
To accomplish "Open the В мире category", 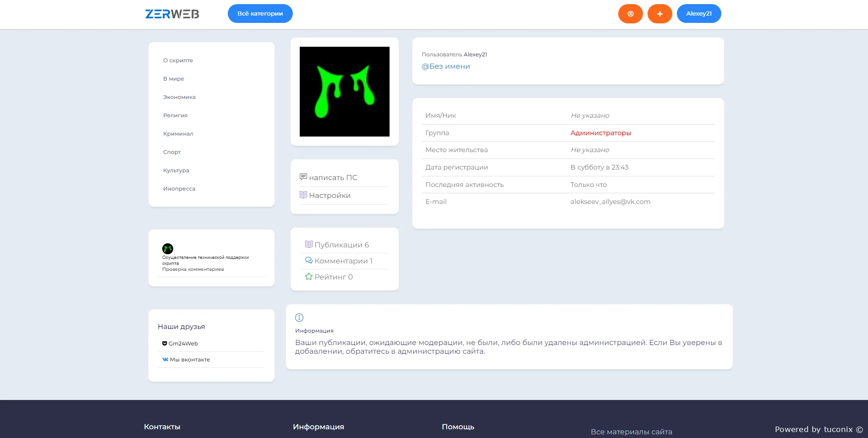I will (x=173, y=79).
